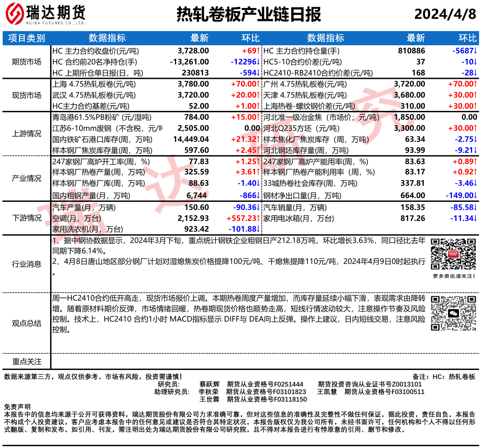Viewport: 481px width, 448px height.
Task: Click the -13,261.00 net position value
Action: click(x=189, y=62)
